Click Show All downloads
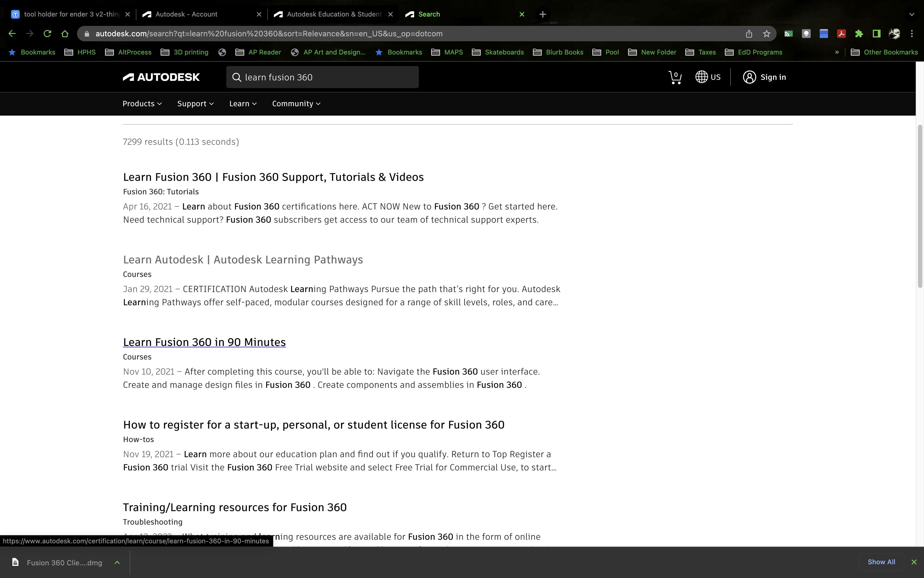 point(881,562)
